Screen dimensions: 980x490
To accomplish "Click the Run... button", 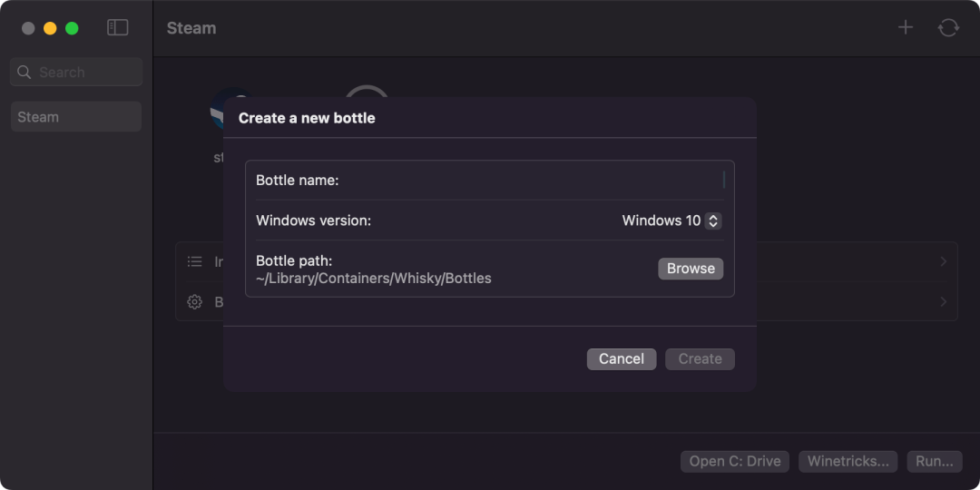I will tap(935, 462).
